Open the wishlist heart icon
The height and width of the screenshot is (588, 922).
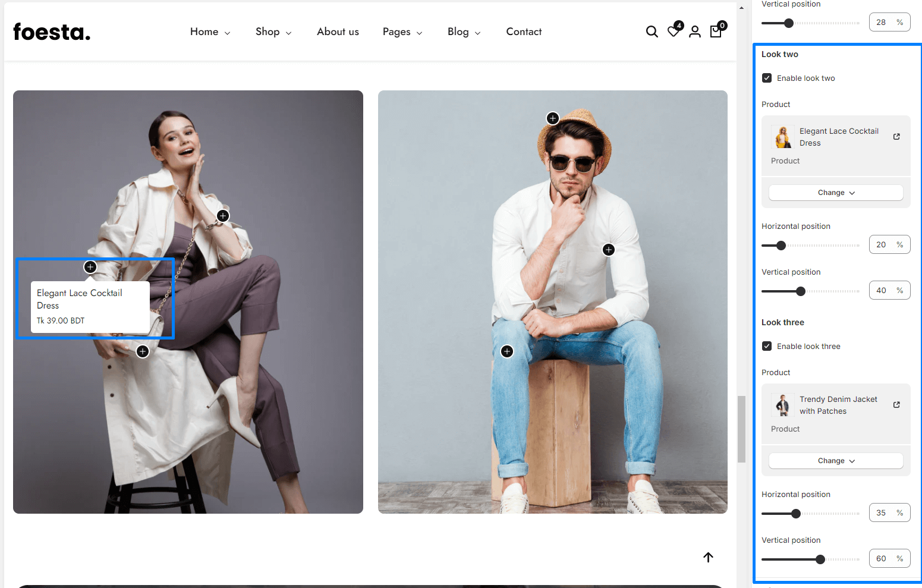[x=674, y=32]
